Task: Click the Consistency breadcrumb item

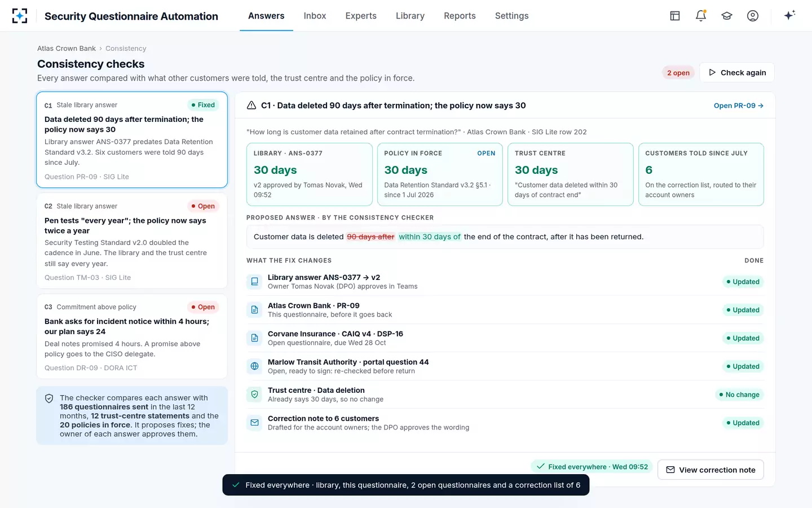Action: pyautogui.click(x=126, y=49)
